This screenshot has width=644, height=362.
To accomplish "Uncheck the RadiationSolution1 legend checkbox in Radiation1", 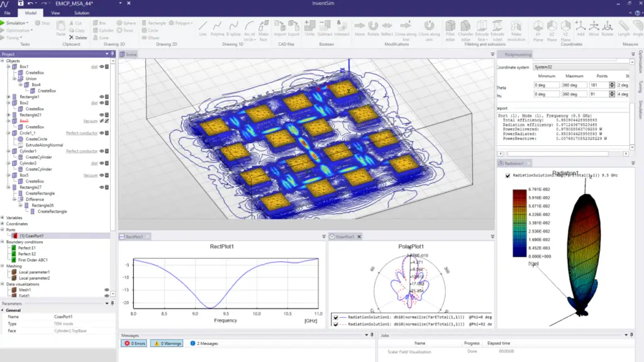I will pos(508,175).
